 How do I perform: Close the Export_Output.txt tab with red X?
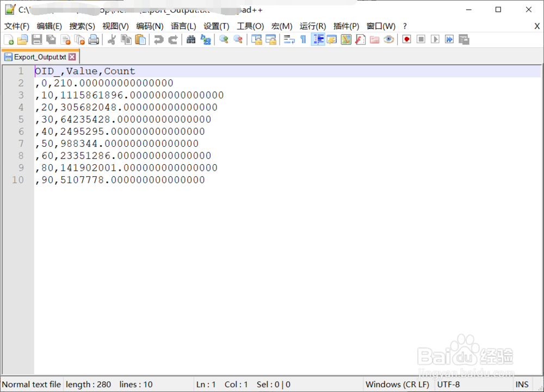tap(72, 57)
